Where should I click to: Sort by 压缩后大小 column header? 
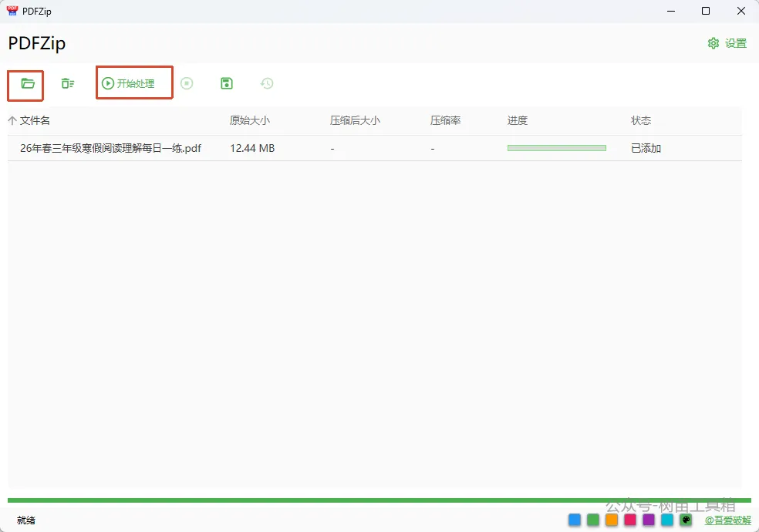(356, 120)
